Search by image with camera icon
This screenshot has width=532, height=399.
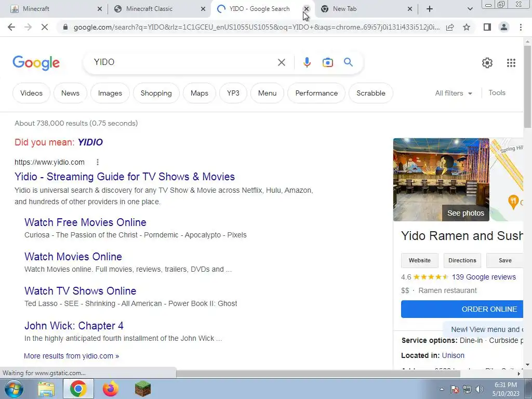pyautogui.click(x=327, y=62)
